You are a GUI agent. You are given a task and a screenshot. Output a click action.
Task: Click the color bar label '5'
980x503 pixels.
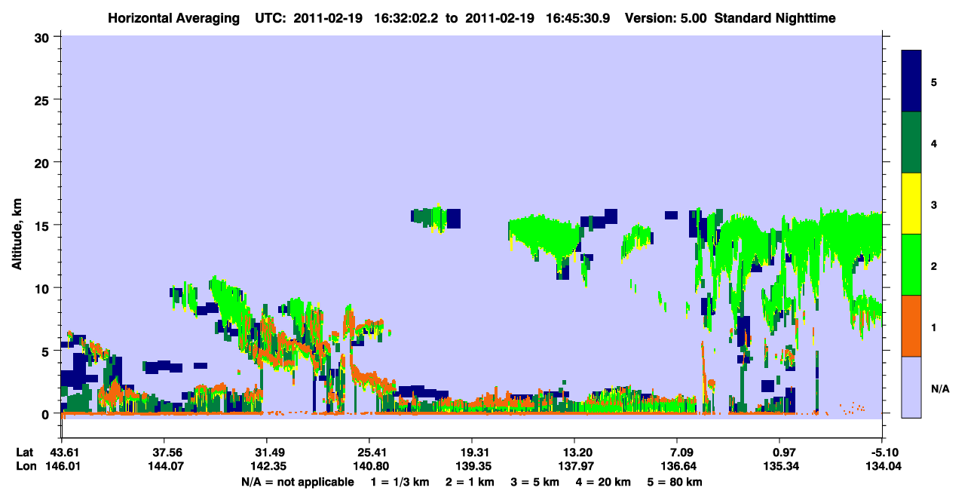pyautogui.click(x=934, y=81)
